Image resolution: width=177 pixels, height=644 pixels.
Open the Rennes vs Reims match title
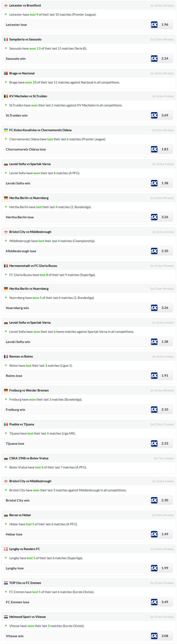pos(21,356)
